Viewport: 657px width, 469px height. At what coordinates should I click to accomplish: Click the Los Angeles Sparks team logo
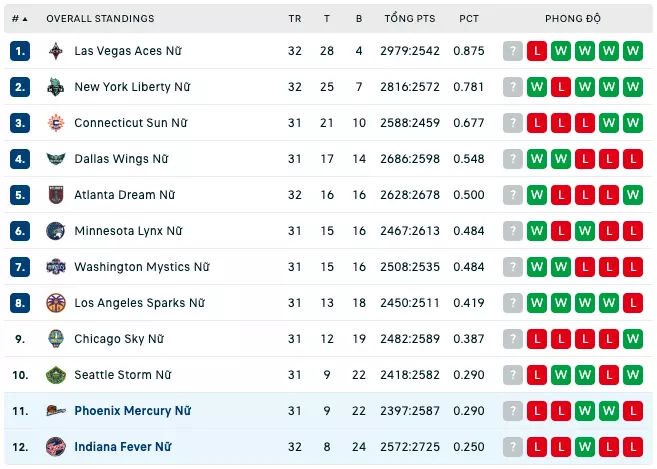[56, 303]
